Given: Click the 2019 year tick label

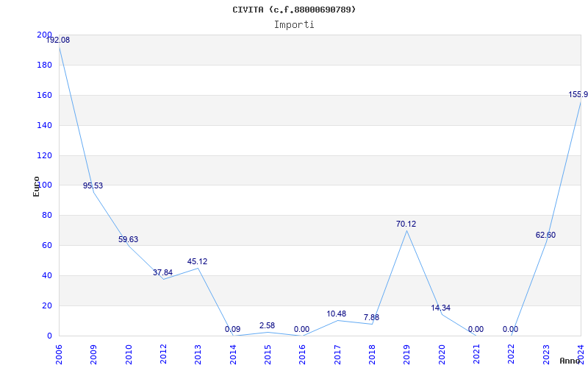Looking at the screenshot, I should click(x=407, y=355).
